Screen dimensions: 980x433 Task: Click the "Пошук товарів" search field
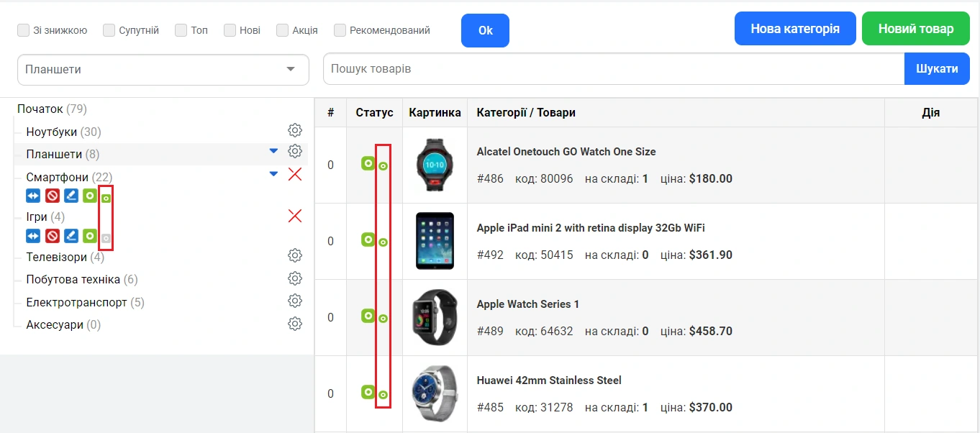[613, 69]
